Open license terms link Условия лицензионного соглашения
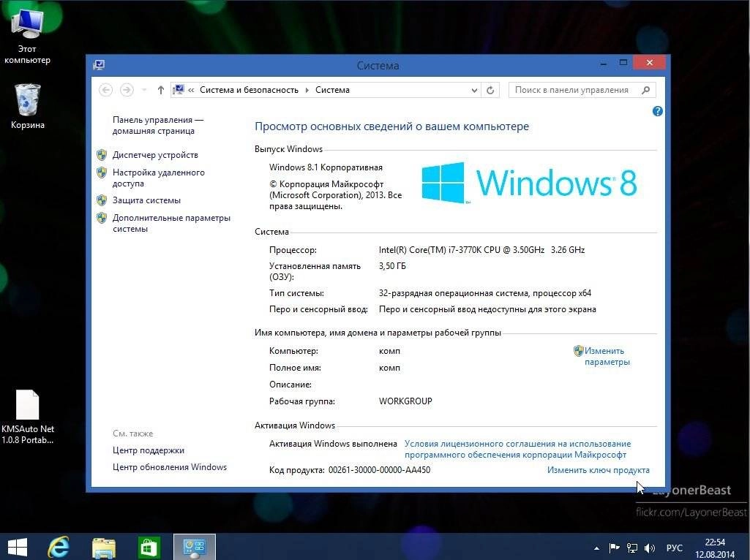The height and width of the screenshot is (560, 750). (517, 449)
